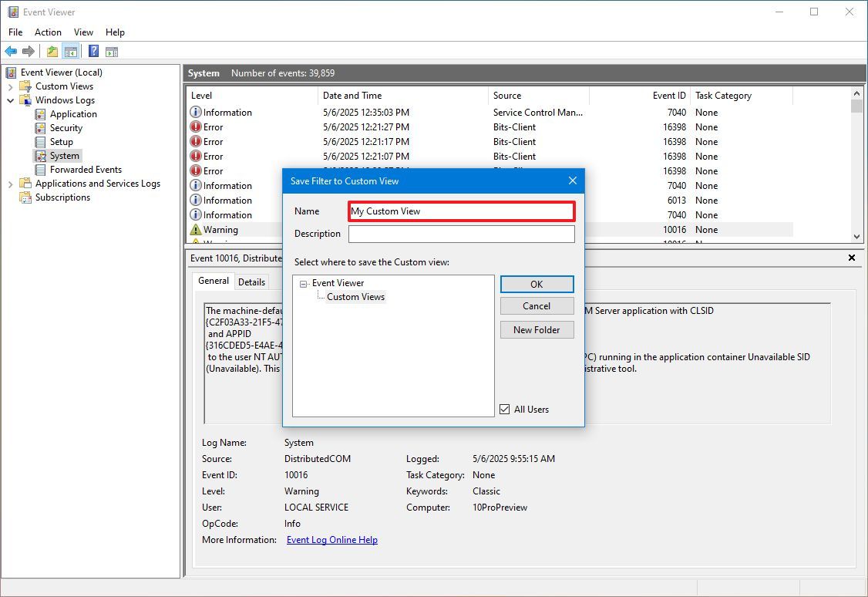The width and height of the screenshot is (868, 597).
Task: Switch to the Details tab
Action: click(252, 281)
